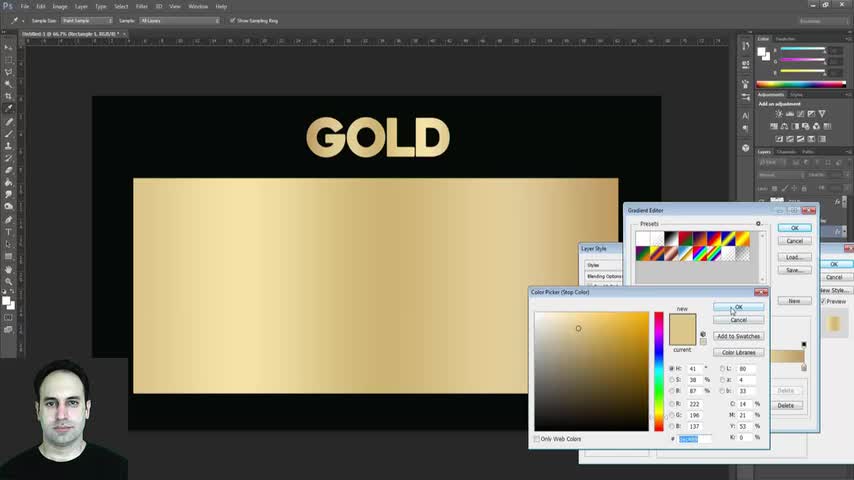
Task: Switch to the Channels tab
Action: coord(786,152)
